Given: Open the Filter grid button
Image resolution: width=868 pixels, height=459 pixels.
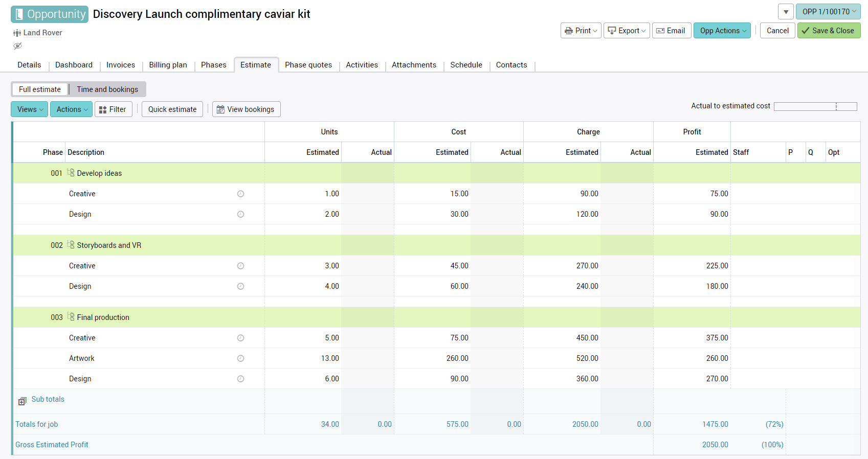Looking at the screenshot, I should pyautogui.click(x=113, y=109).
